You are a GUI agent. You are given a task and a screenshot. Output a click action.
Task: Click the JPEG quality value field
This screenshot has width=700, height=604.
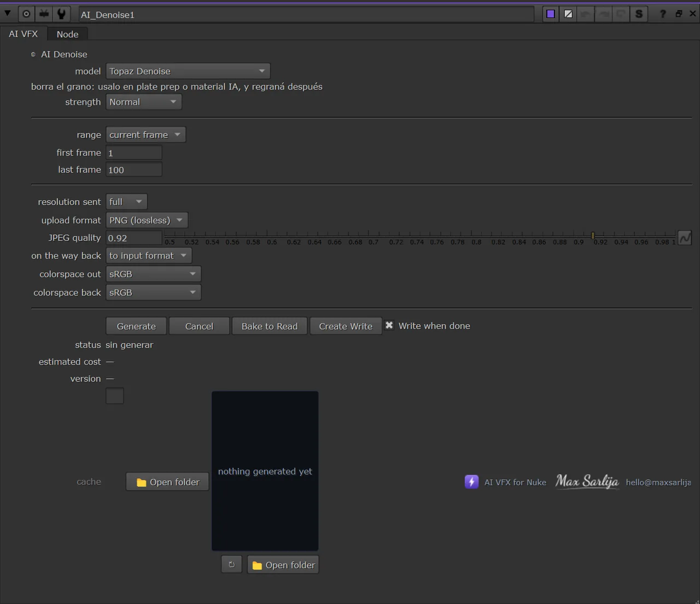coord(133,238)
